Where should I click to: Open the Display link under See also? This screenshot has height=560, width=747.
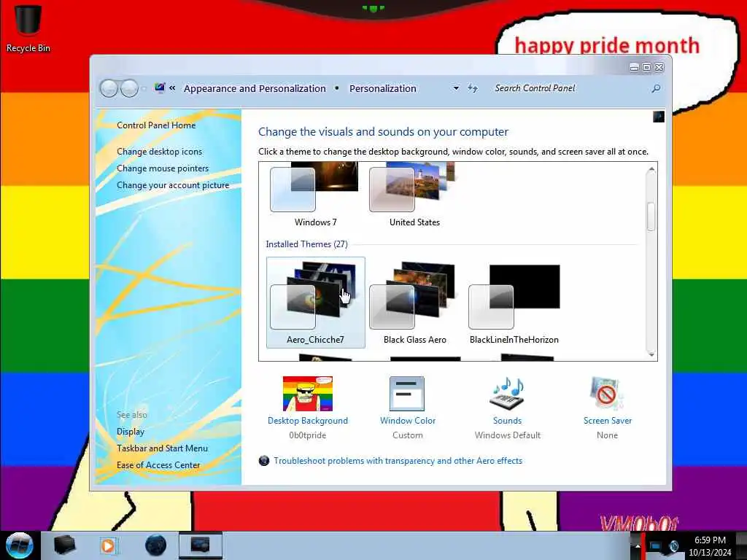(x=131, y=432)
